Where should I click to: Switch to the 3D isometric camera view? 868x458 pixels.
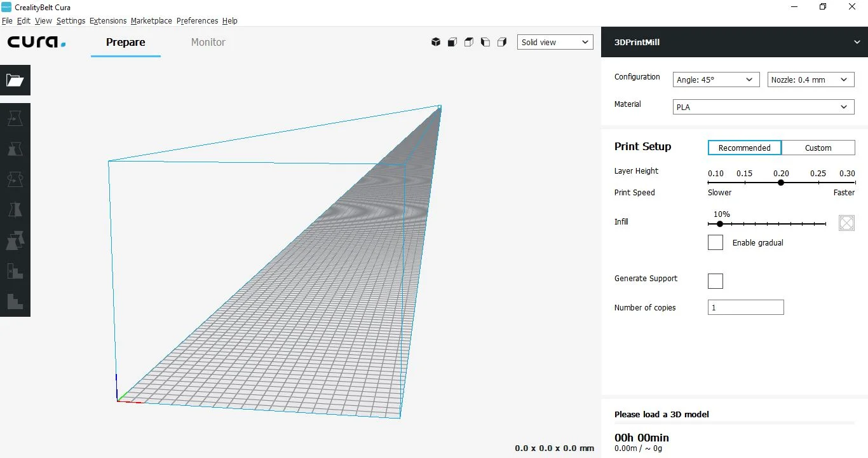[x=436, y=42]
